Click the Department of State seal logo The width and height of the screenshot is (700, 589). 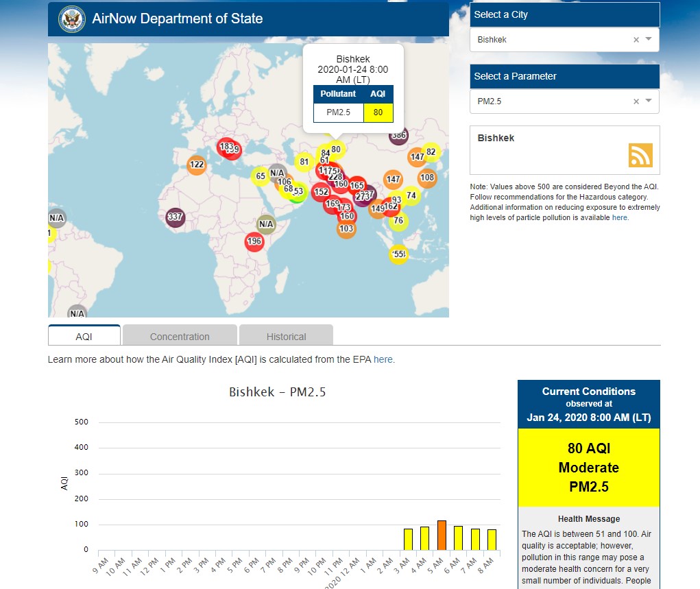point(70,19)
